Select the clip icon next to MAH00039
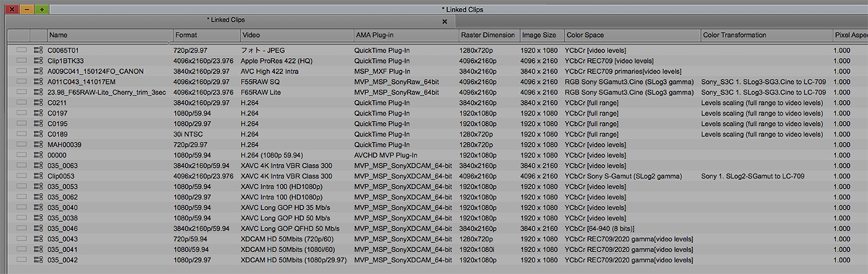 tap(38, 145)
